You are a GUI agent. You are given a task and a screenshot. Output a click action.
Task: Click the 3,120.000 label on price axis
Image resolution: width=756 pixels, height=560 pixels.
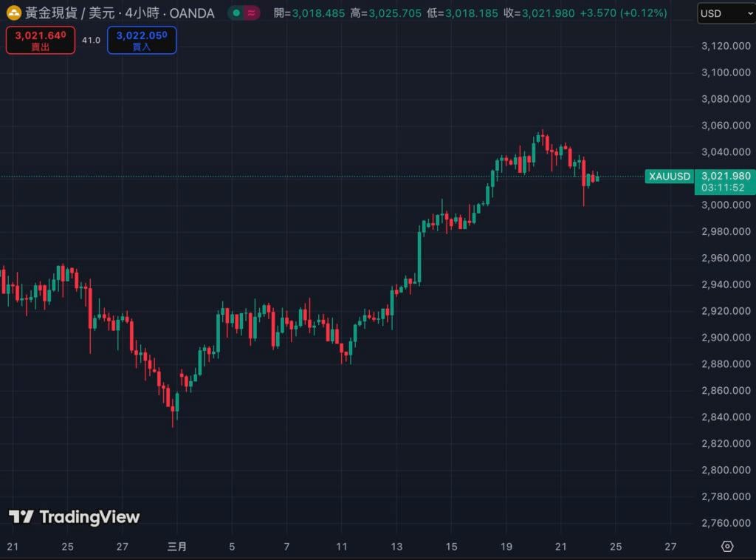pos(725,46)
